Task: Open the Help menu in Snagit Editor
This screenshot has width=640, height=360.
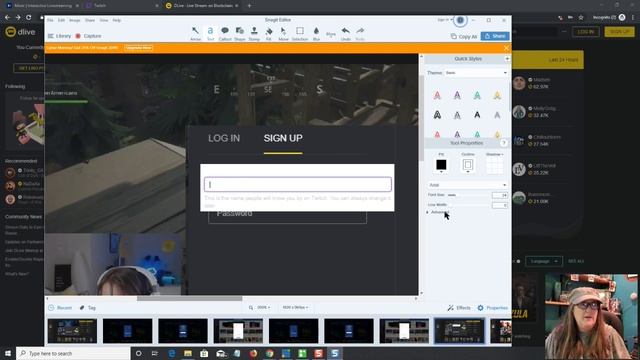Action: point(117,20)
